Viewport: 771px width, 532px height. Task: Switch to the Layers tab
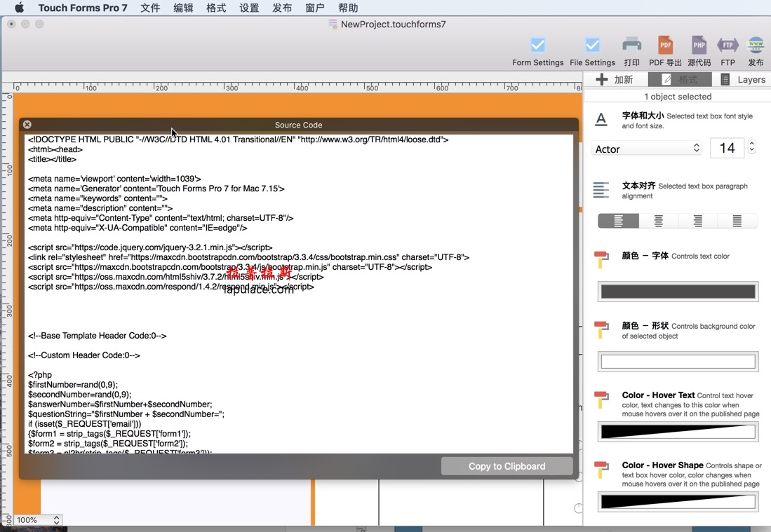tap(742, 80)
